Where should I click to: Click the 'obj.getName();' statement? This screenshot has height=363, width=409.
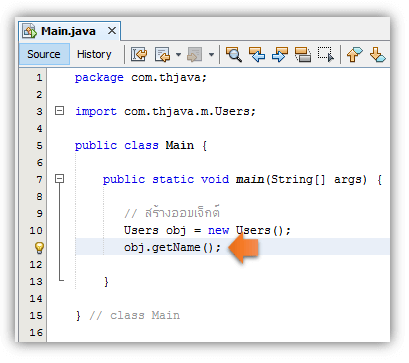pos(172,248)
